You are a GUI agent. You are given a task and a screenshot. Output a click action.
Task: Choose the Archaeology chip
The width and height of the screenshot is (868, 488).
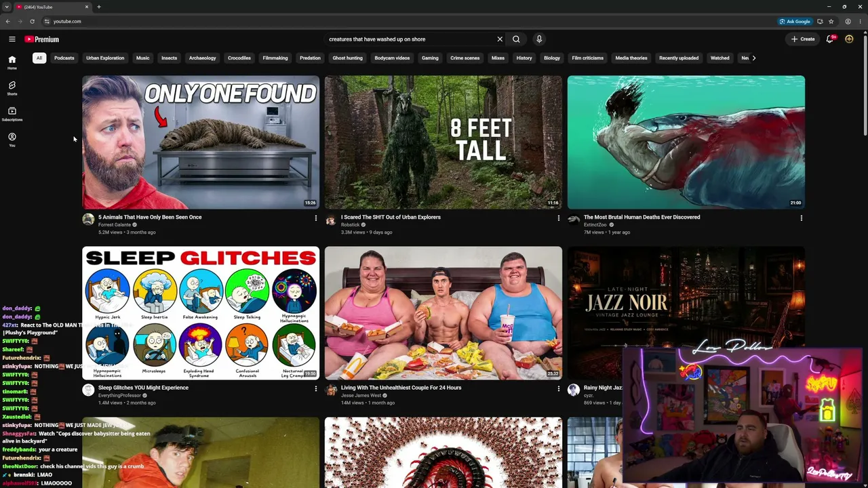(202, 58)
